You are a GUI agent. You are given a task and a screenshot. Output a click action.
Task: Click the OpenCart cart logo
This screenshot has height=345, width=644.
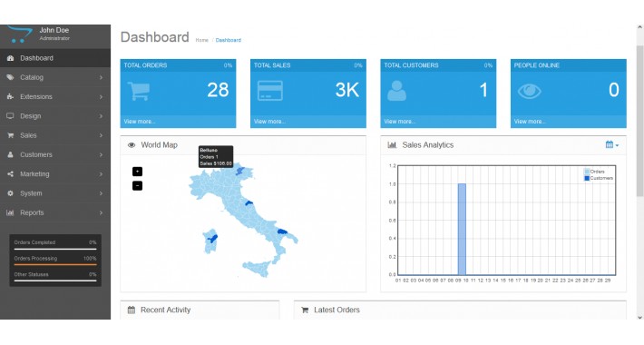[20, 34]
